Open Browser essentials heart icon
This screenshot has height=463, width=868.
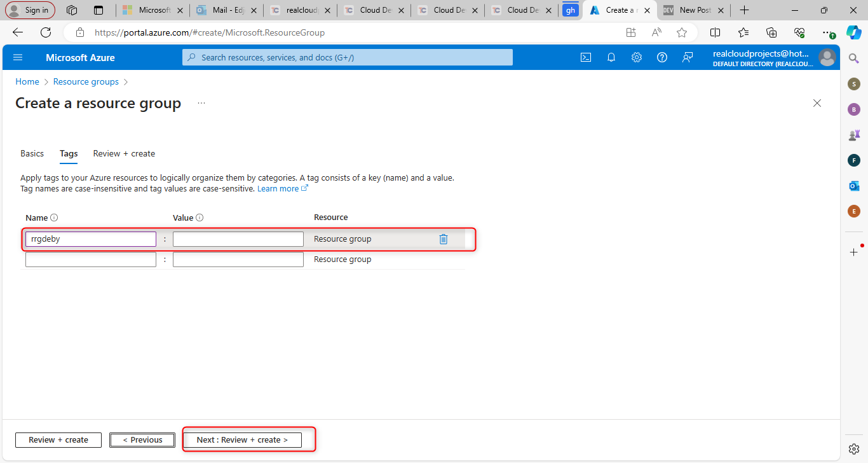pyautogui.click(x=799, y=32)
